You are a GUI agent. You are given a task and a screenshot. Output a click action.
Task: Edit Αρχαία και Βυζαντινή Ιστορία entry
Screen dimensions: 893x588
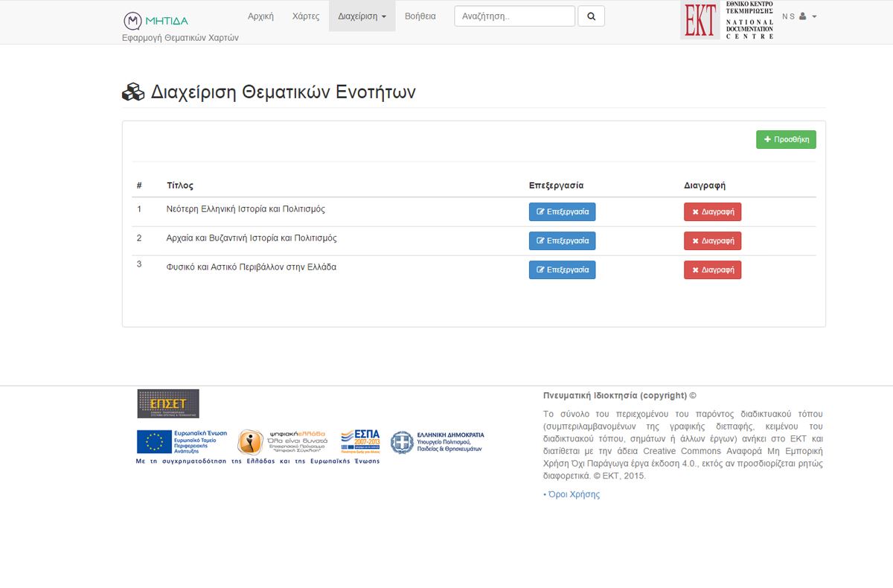pos(562,241)
